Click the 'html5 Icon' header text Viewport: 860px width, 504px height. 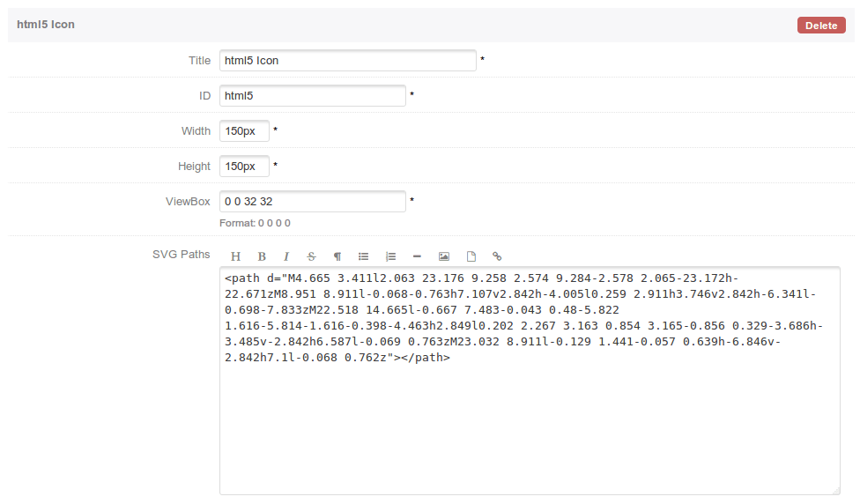pyautogui.click(x=46, y=24)
